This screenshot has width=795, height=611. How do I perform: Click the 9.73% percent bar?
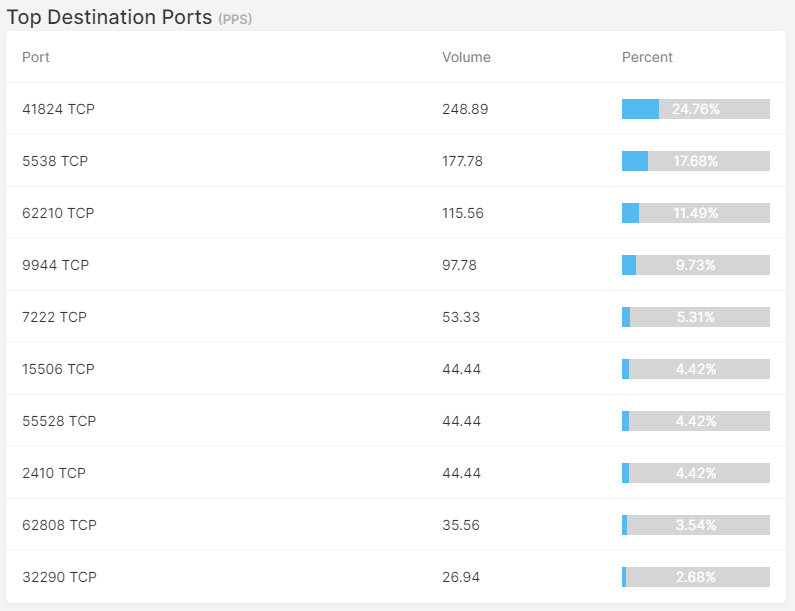click(696, 265)
